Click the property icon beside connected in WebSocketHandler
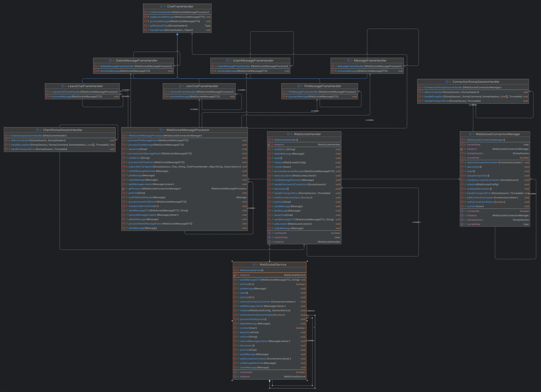 pyautogui.click(x=270, y=233)
